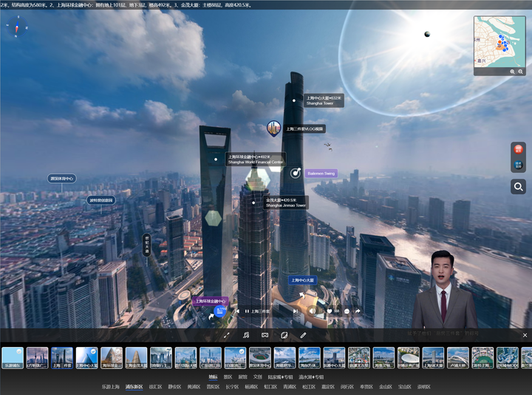Open the minimap of Shanghai
This screenshot has width=532, height=395.
coord(499,42)
